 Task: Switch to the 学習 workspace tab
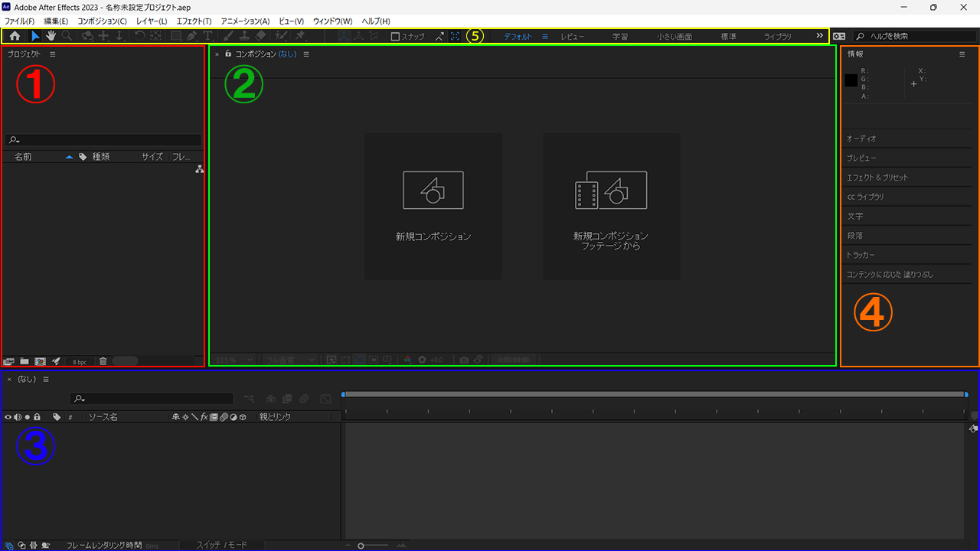(620, 36)
